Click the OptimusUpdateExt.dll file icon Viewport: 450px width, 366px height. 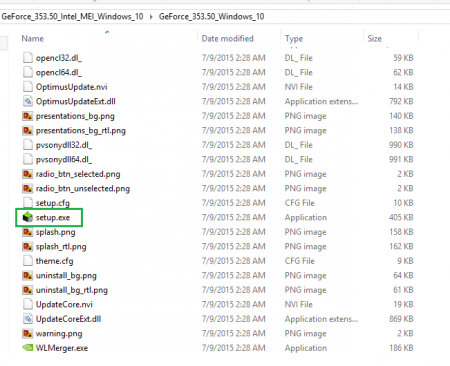(28, 101)
